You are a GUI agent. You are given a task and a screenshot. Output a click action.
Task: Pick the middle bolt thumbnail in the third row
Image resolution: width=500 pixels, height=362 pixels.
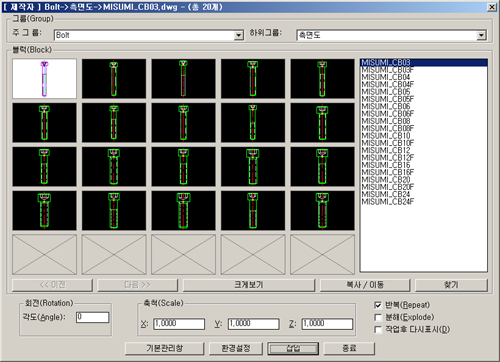(183, 167)
